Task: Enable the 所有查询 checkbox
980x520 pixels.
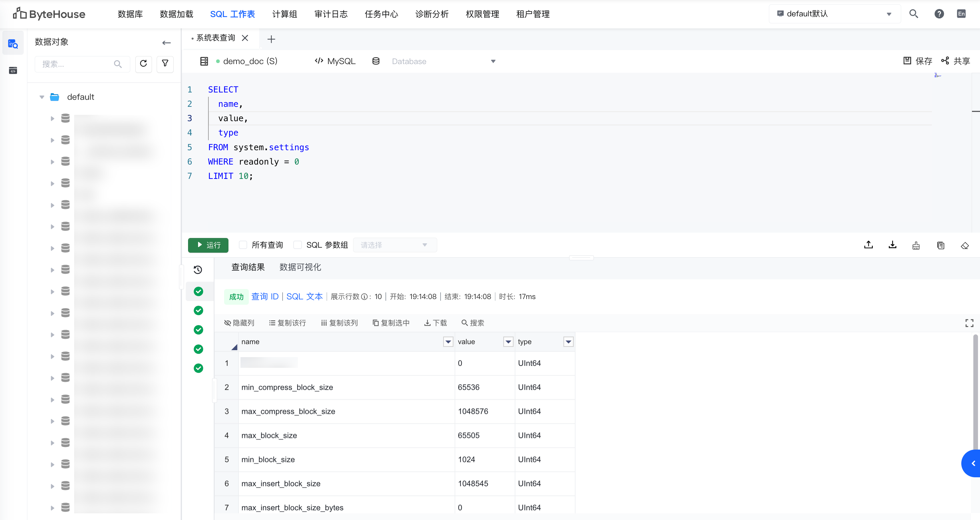Action: (243, 245)
